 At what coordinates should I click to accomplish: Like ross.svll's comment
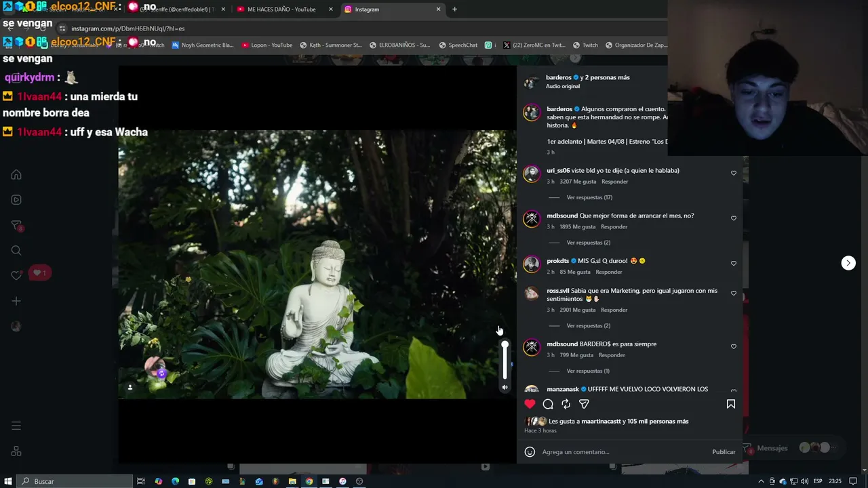coord(734,293)
